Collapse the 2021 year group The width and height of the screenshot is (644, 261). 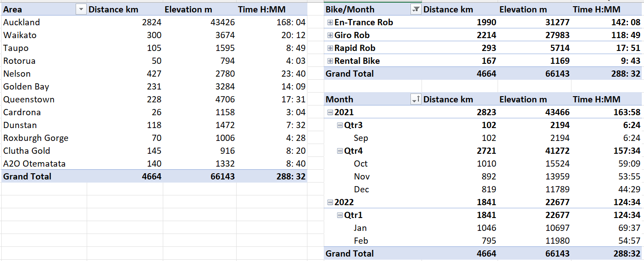330,113
